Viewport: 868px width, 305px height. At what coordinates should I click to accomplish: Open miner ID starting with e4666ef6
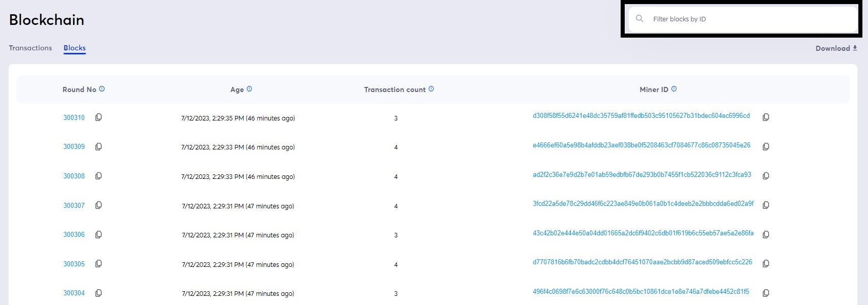tap(641, 145)
